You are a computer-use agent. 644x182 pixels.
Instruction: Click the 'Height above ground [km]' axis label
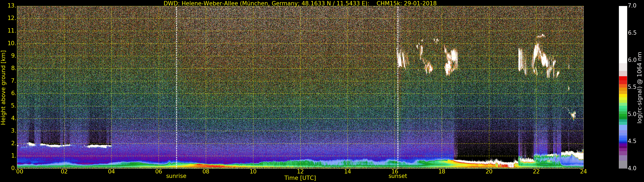click(3, 87)
